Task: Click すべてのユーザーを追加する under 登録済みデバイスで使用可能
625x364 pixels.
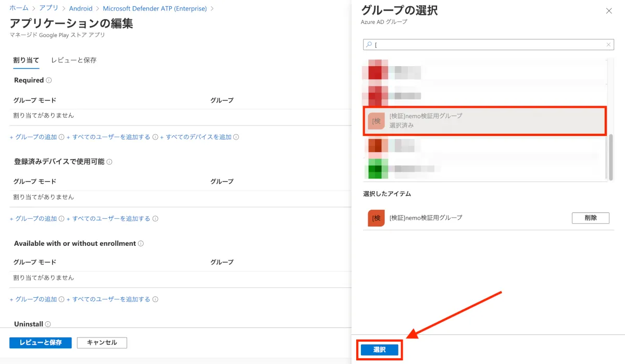Action: (x=108, y=219)
